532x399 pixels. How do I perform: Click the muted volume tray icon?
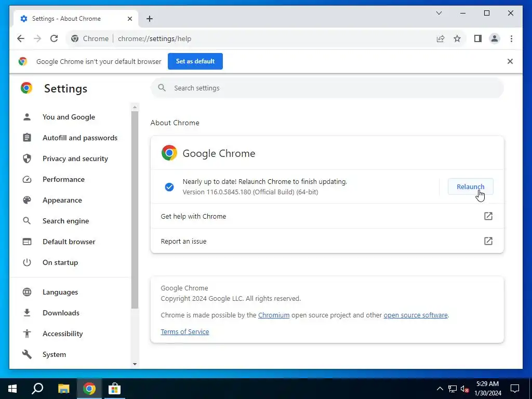tap(465, 389)
